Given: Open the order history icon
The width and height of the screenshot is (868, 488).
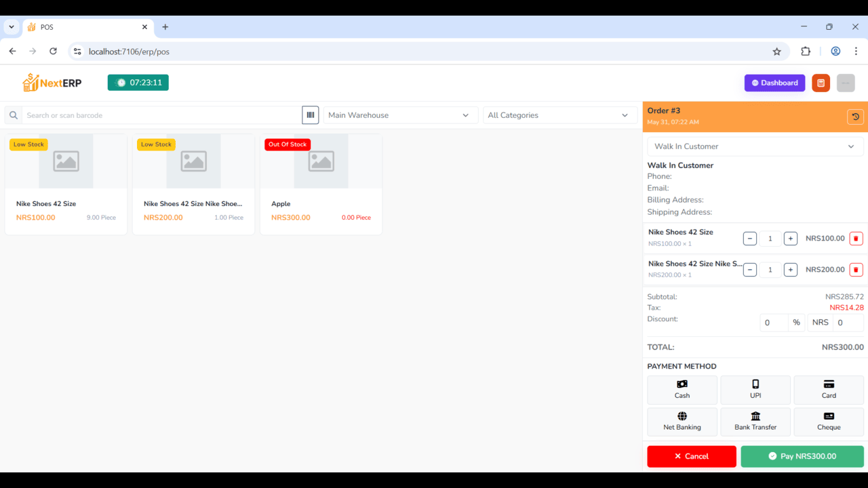Looking at the screenshot, I should point(855,117).
